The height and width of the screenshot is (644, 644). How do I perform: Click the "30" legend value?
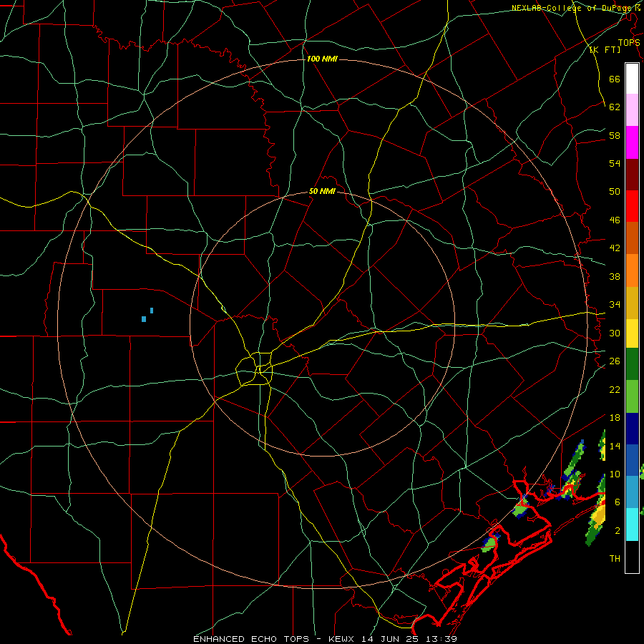pos(615,333)
